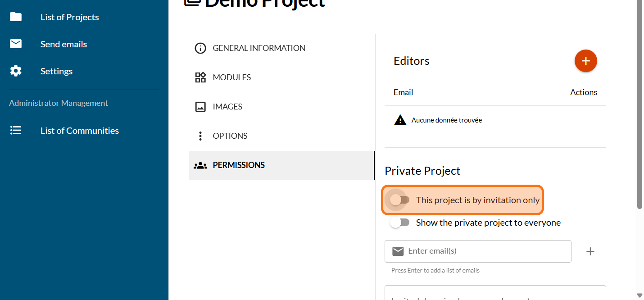Navigate to List of Projects

tap(69, 17)
